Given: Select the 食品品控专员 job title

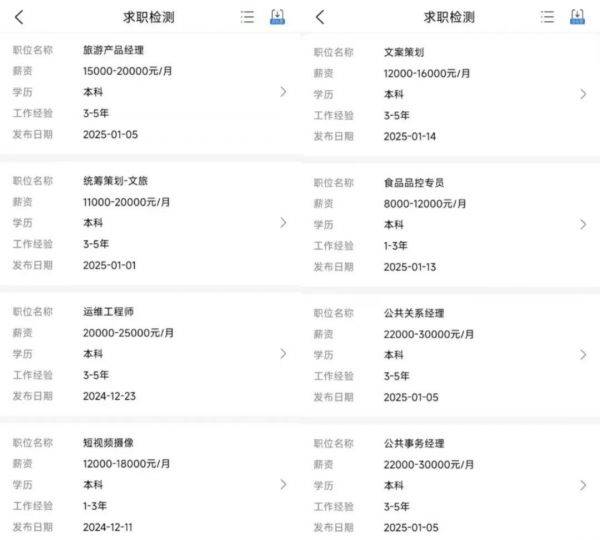Looking at the screenshot, I should [414, 182].
